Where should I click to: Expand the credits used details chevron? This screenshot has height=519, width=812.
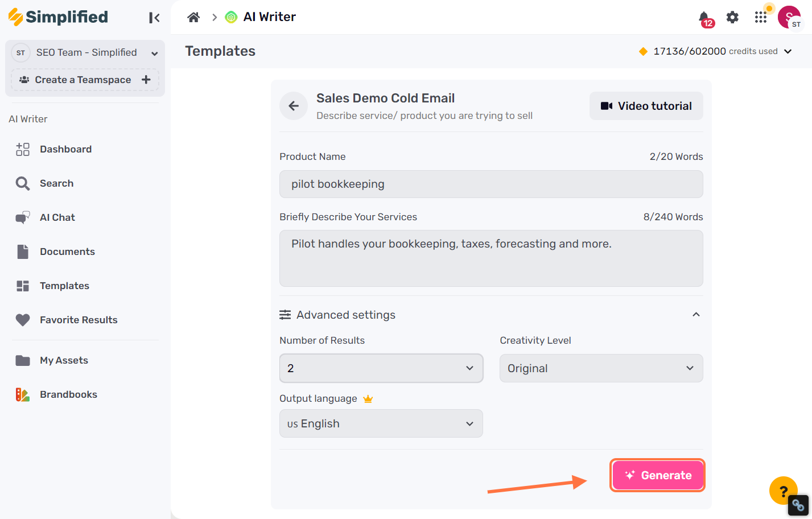point(788,51)
